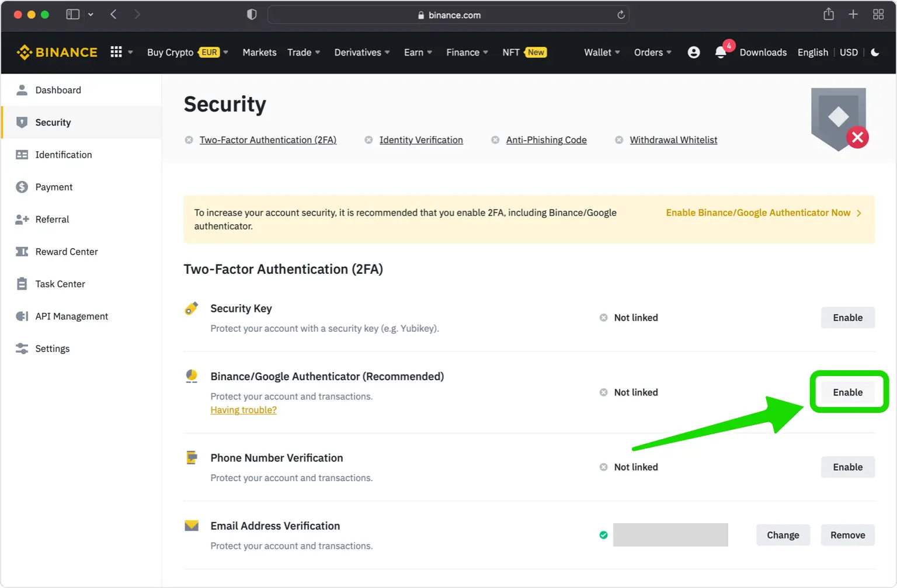Click the Security Key icon
897x588 pixels.
[192, 308]
